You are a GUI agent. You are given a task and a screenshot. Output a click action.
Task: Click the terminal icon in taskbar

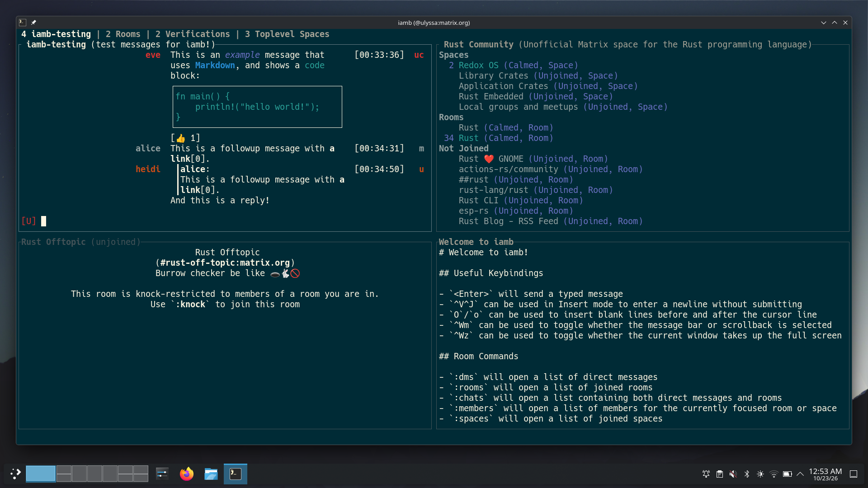point(236,474)
